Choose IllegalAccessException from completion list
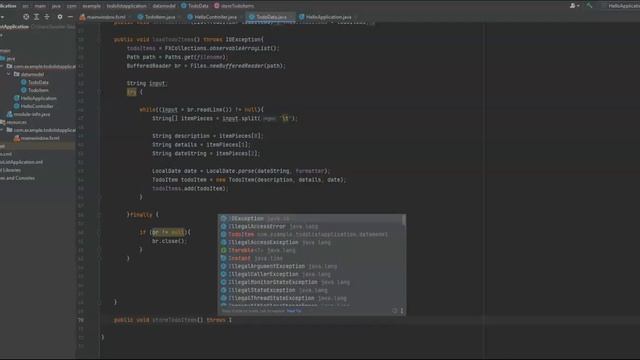 pyautogui.click(x=311, y=242)
